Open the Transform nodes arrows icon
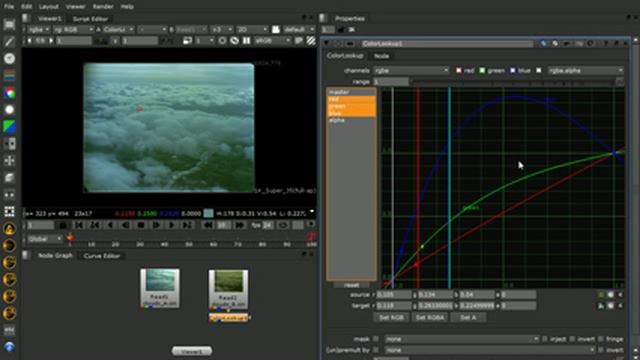Image resolution: width=640 pixels, height=360 pixels. [x=9, y=160]
